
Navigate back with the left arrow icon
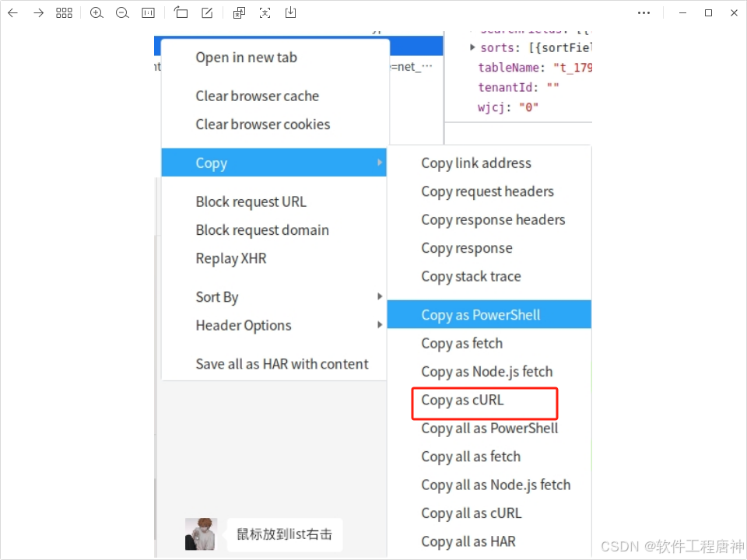pos(12,12)
